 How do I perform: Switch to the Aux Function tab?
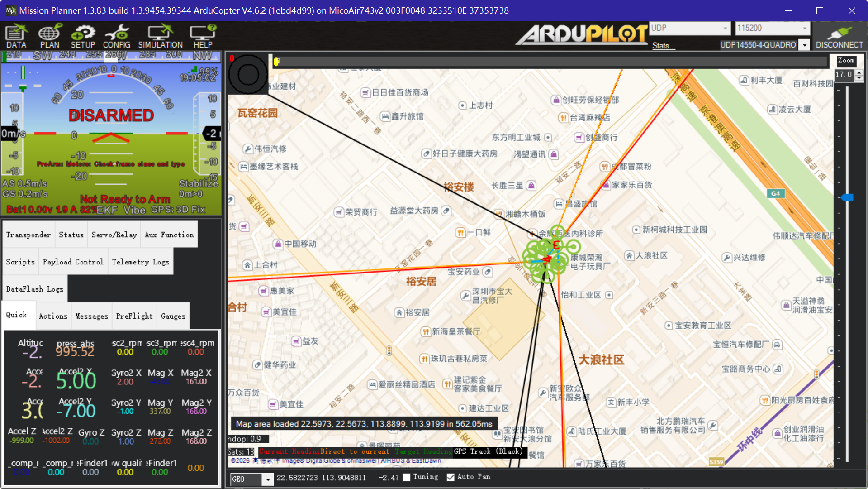point(169,235)
